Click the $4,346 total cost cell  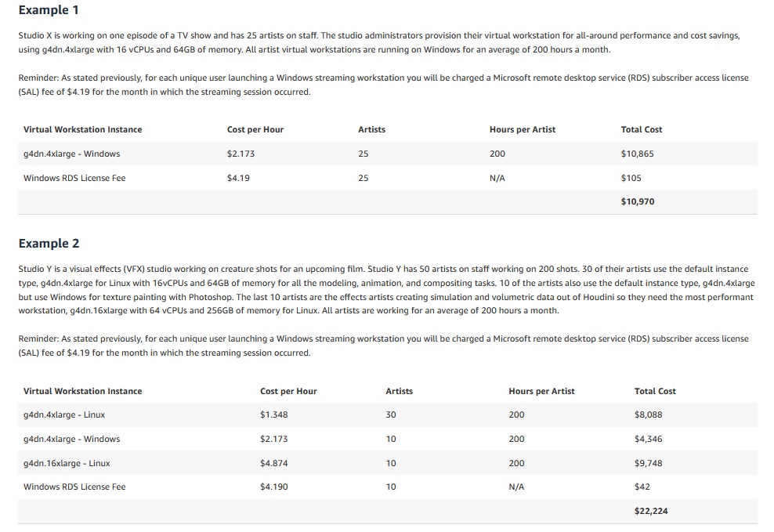click(648, 440)
